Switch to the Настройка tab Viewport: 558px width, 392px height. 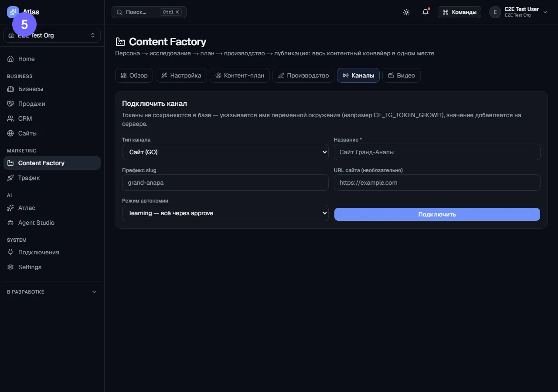pos(181,75)
